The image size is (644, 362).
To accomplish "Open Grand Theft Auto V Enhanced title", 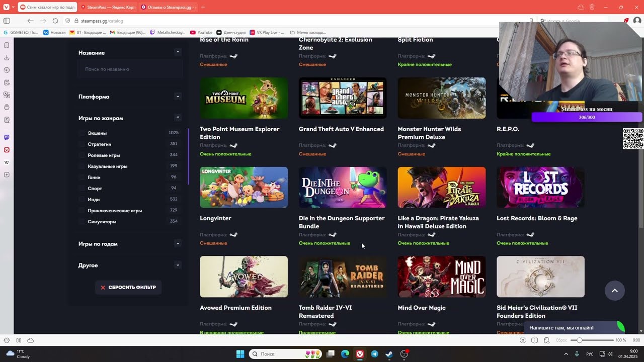I will (341, 129).
